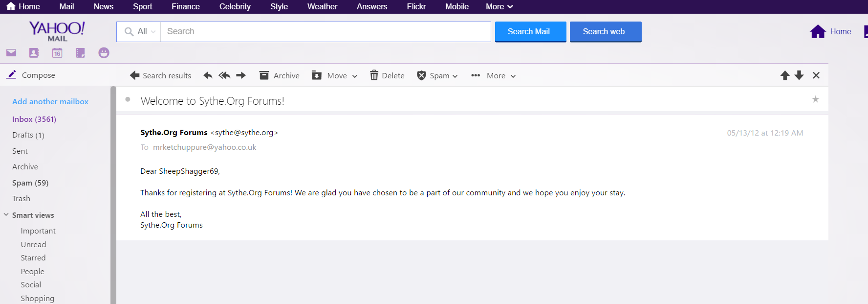Go to next message with down arrow
868x304 pixels.
(x=799, y=75)
